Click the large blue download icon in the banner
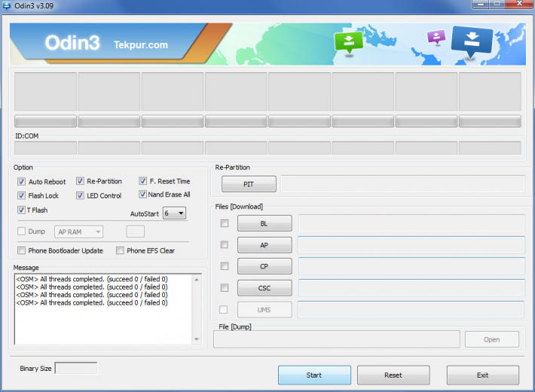Viewport: 535px width, 392px height. click(x=472, y=41)
